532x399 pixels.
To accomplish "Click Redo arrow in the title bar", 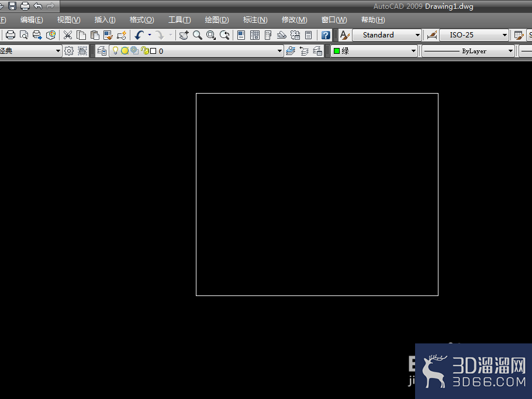I will click(50, 6).
